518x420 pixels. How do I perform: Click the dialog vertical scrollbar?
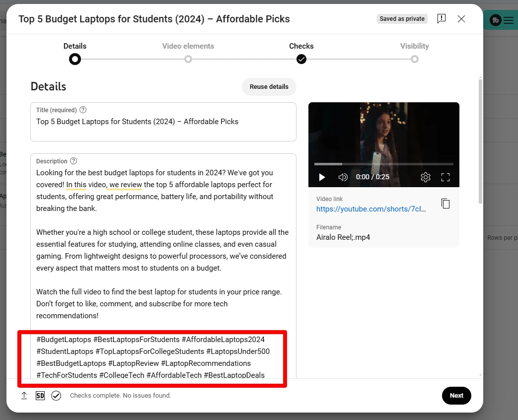click(480, 142)
